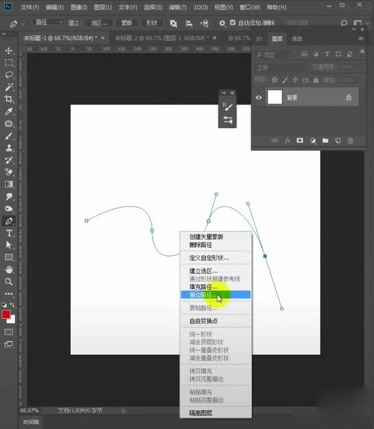Screen dimensions: 374x429
Task: Select the Move tool
Action: 9,51
